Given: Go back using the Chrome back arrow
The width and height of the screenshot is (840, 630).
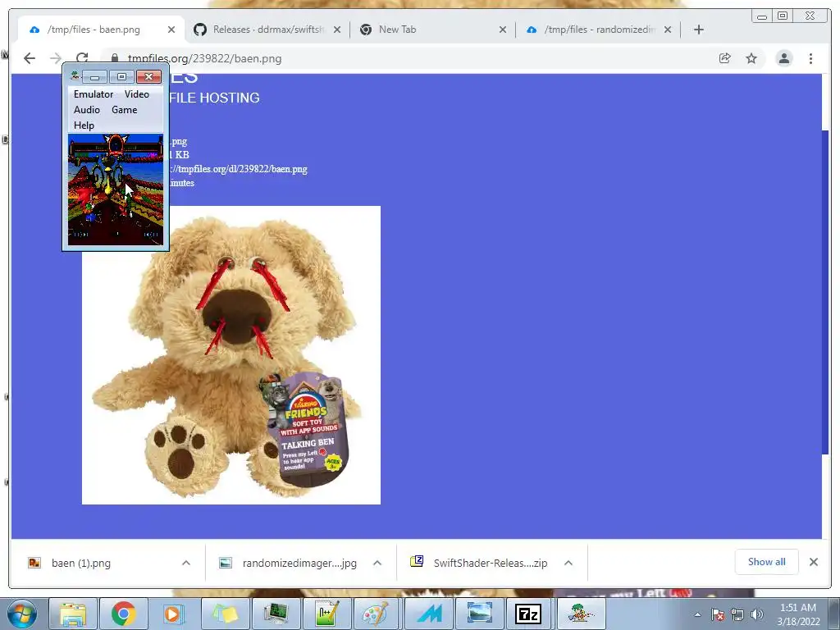Looking at the screenshot, I should [x=30, y=58].
